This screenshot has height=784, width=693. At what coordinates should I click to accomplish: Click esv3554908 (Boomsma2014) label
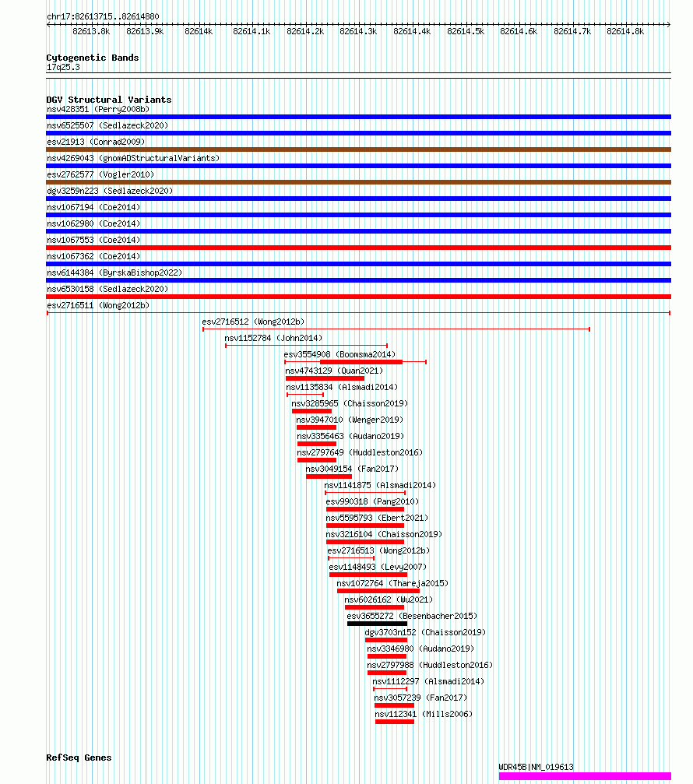point(339,354)
